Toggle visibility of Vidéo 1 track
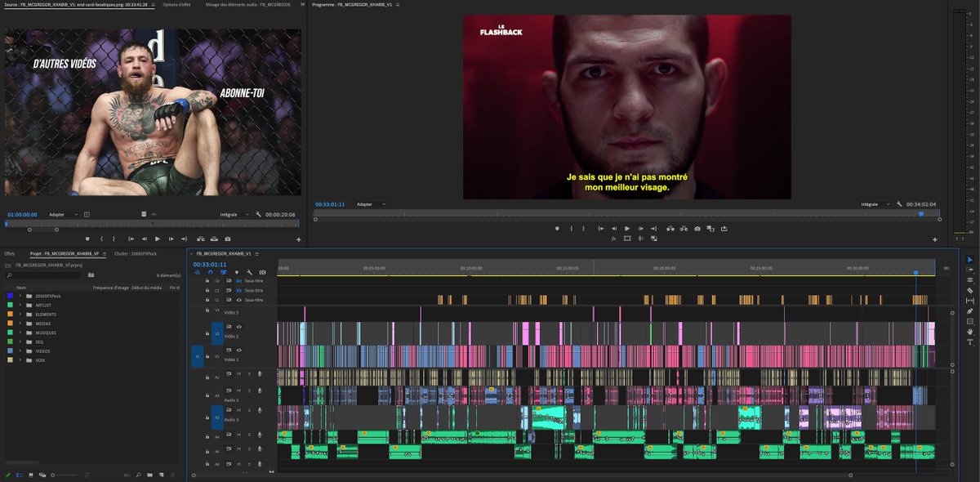980x482 pixels. (x=239, y=350)
